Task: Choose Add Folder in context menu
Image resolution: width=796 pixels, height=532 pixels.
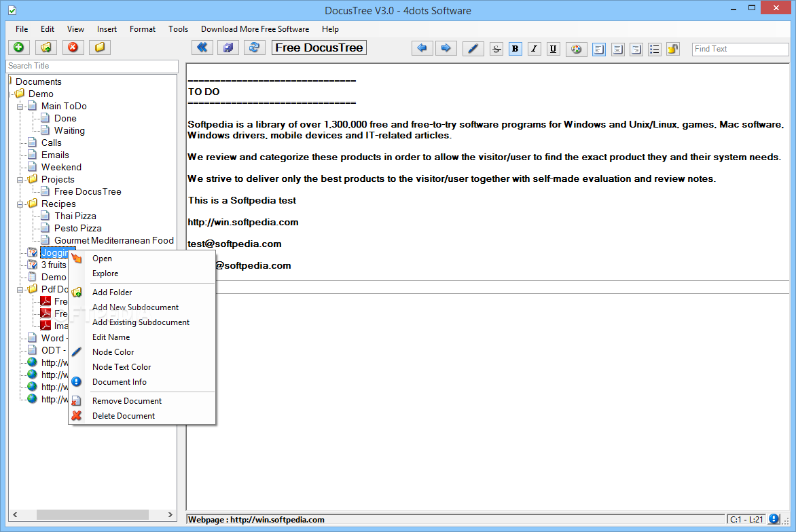Action: pos(142,292)
